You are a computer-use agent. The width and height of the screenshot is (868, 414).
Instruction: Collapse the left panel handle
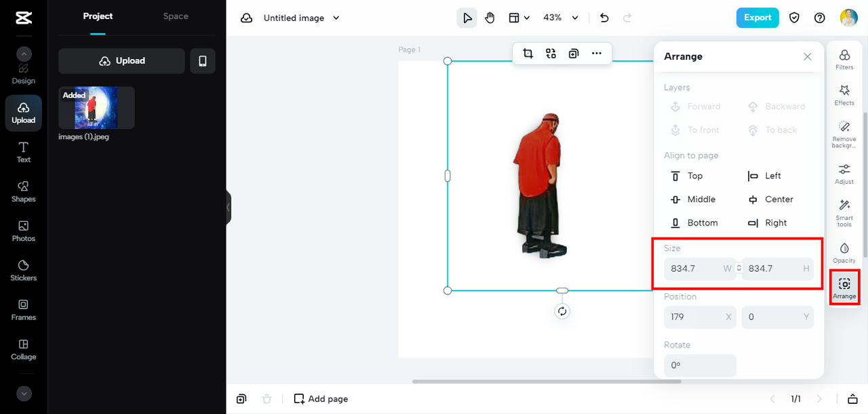click(229, 207)
